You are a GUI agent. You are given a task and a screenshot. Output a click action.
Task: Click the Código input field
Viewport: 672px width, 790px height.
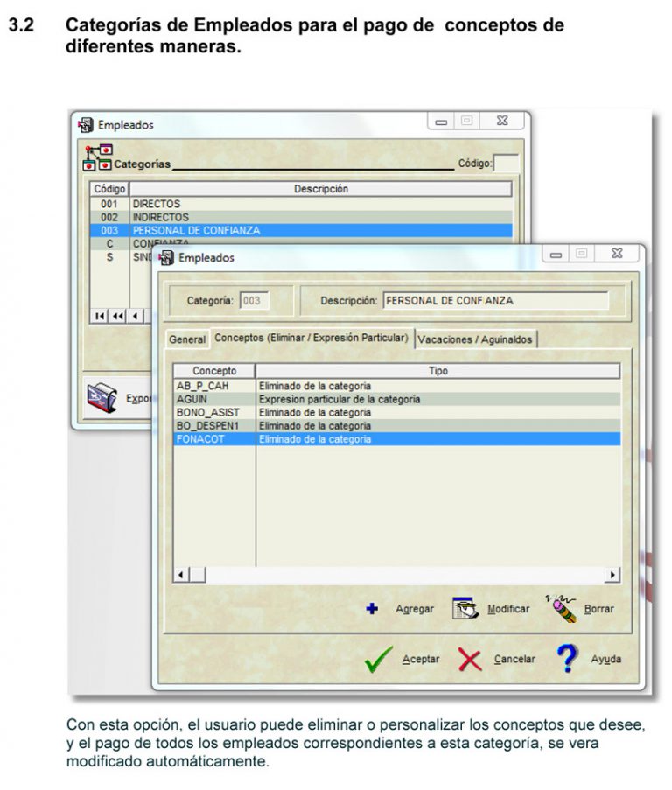coord(506,164)
